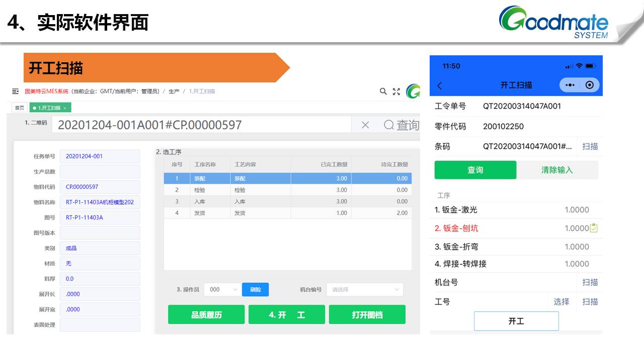Open the 操作员 dropdown showing 000
This screenshot has height=362, width=644.
click(222, 290)
